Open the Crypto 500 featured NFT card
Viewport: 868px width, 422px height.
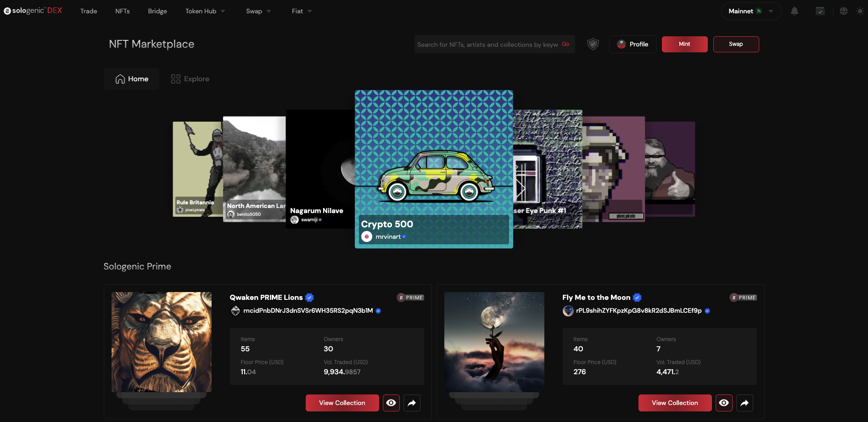[x=434, y=169]
